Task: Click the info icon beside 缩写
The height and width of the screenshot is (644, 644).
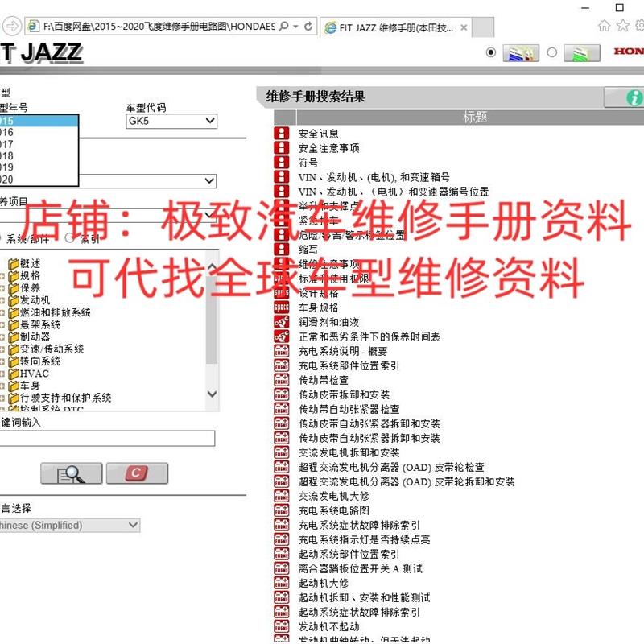Action: point(281,250)
